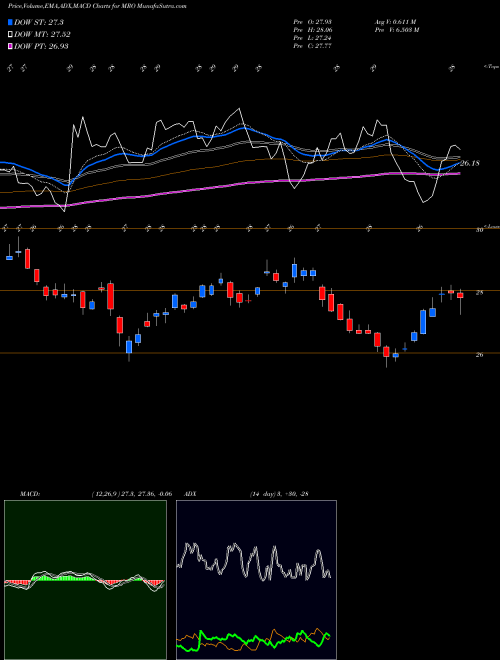Click the 'Pre C: 27.77' value
Viewport: 500px width, 660px height.
[313, 46]
